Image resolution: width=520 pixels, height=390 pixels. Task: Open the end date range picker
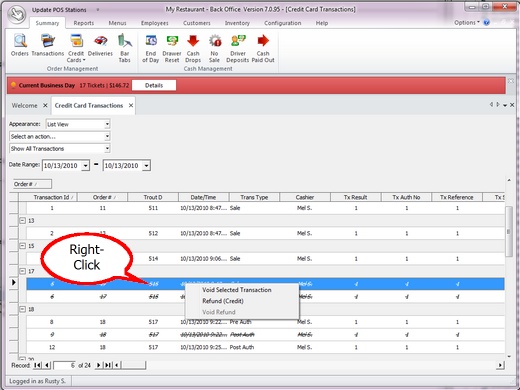click(x=146, y=166)
